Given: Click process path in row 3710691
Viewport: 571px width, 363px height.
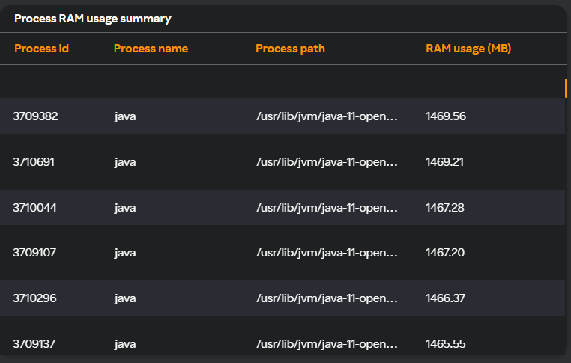Looking at the screenshot, I should pyautogui.click(x=327, y=162).
